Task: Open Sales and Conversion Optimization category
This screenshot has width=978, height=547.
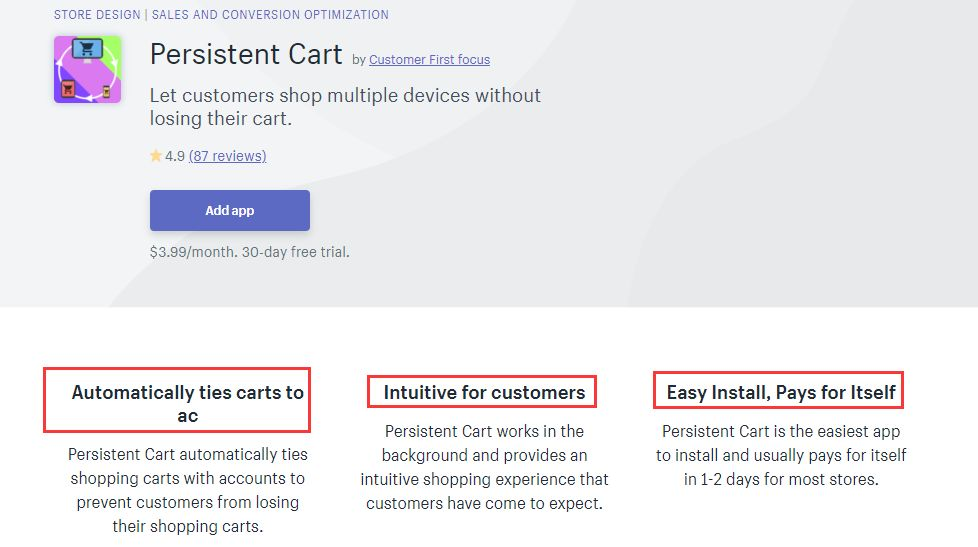Action: (x=270, y=14)
